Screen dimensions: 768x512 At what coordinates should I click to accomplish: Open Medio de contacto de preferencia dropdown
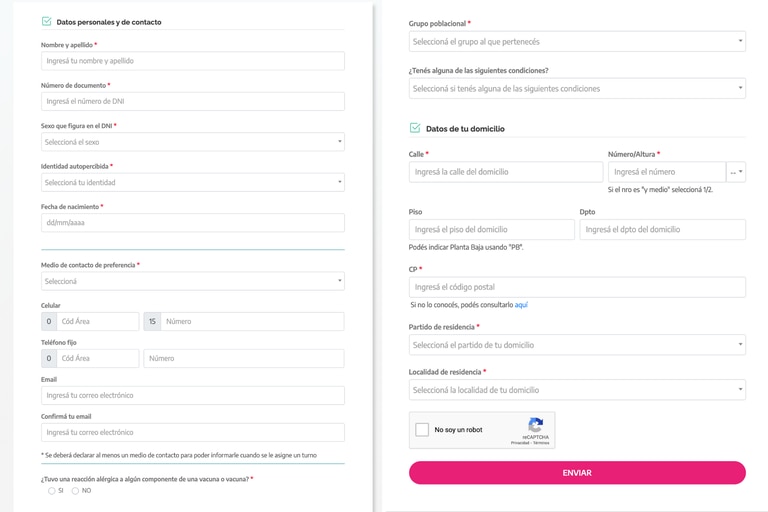192,281
